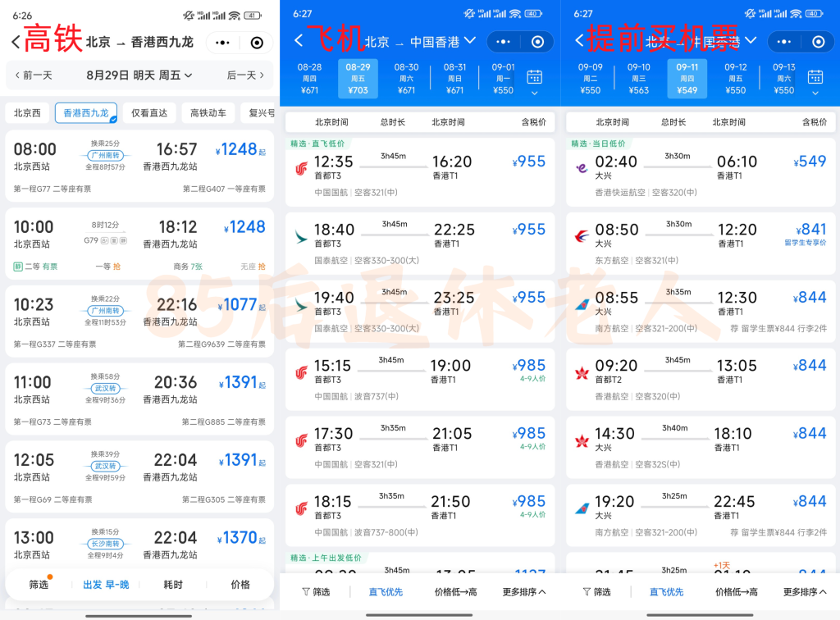Open calendar in the 09-11 flight panel
The width and height of the screenshot is (840, 620).
pyautogui.click(x=815, y=77)
